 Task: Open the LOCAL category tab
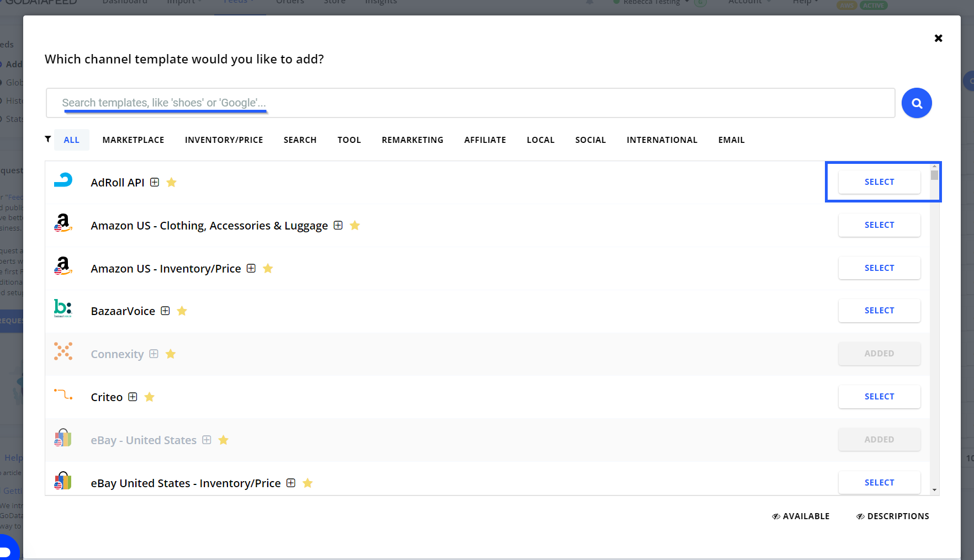point(541,140)
